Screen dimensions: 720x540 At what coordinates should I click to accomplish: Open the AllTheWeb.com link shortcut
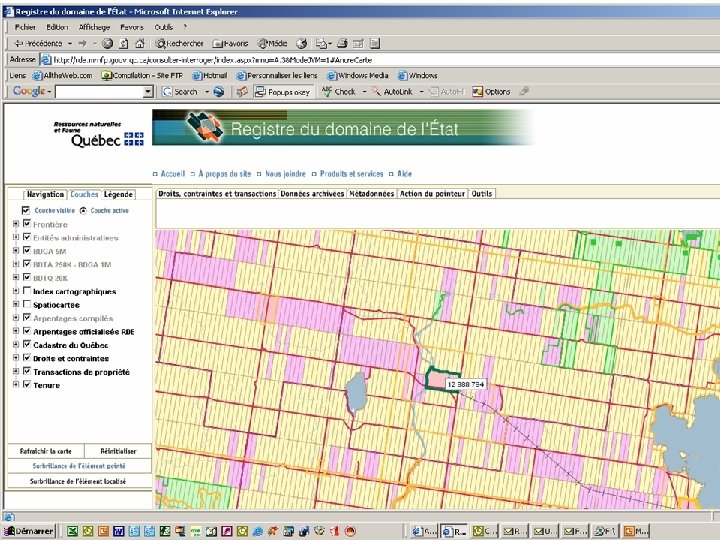coord(62,75)
